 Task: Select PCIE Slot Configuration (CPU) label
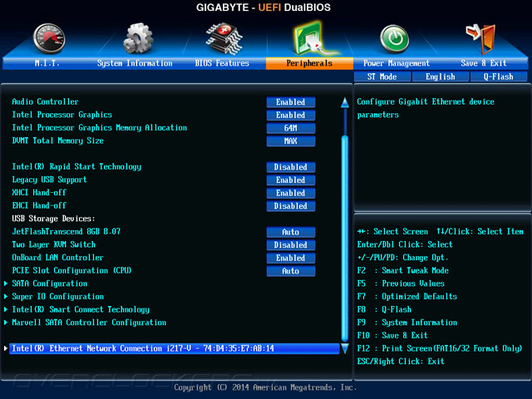click(x=72, y=271)
